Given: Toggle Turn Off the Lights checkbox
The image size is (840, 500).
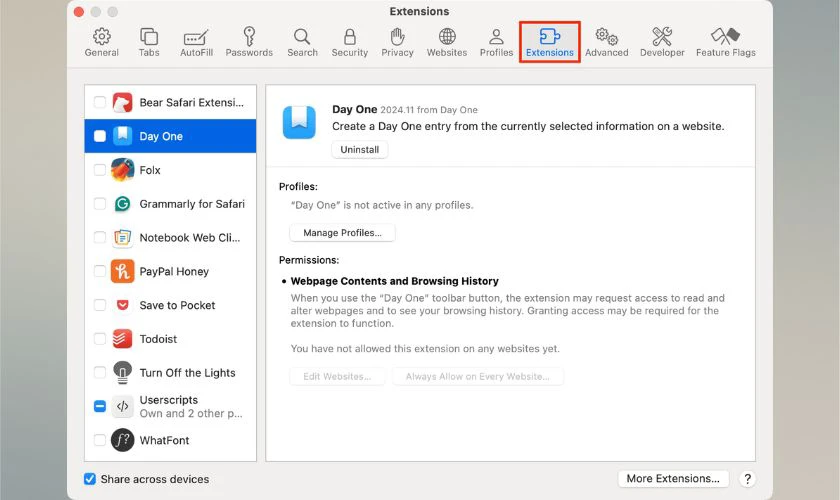Looking at the screenshot, I should pos(100,372).
